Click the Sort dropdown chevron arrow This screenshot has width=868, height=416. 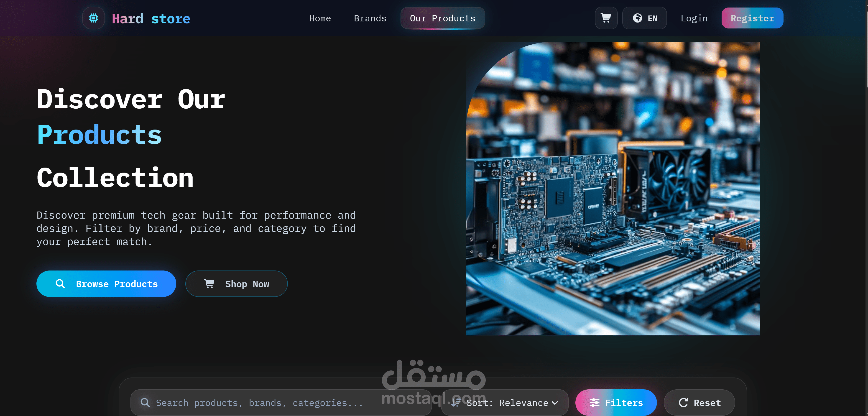point(555,403)
